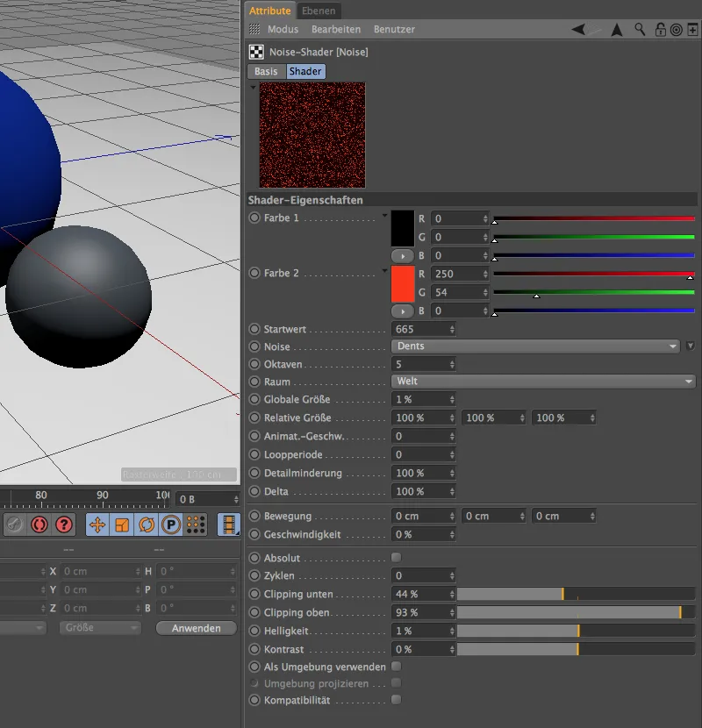Open the Größe dropdown in coordinates panel
The image size is (702, 728).
[x=100, y=628]
